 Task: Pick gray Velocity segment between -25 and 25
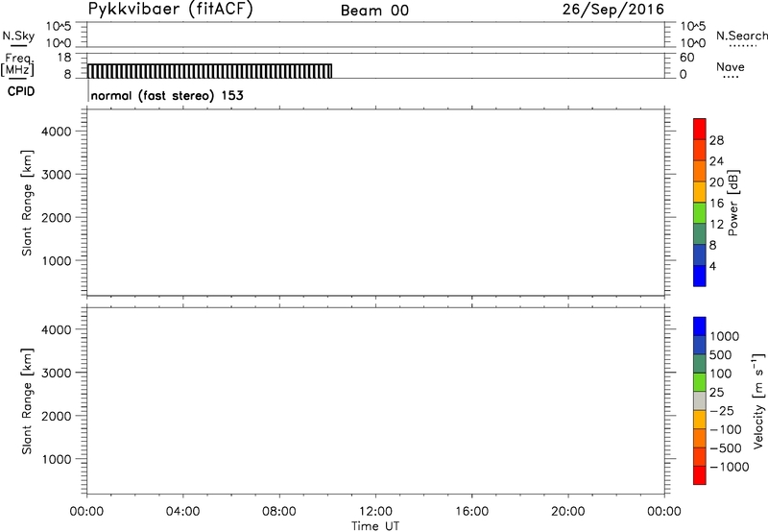700,400
